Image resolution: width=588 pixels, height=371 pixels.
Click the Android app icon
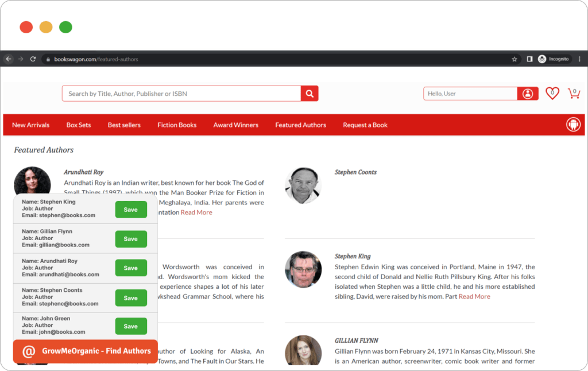coord(574,125)
